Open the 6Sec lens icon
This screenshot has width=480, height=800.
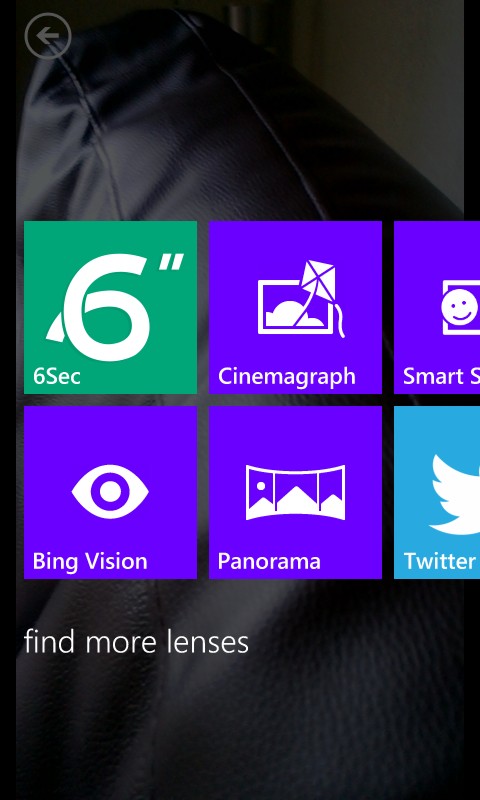pos(115,306)
